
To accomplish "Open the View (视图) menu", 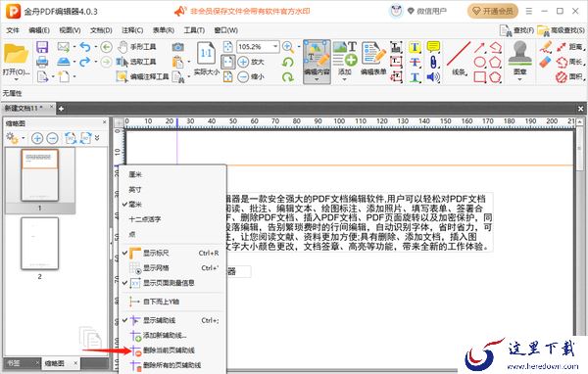I will [70, 30].
